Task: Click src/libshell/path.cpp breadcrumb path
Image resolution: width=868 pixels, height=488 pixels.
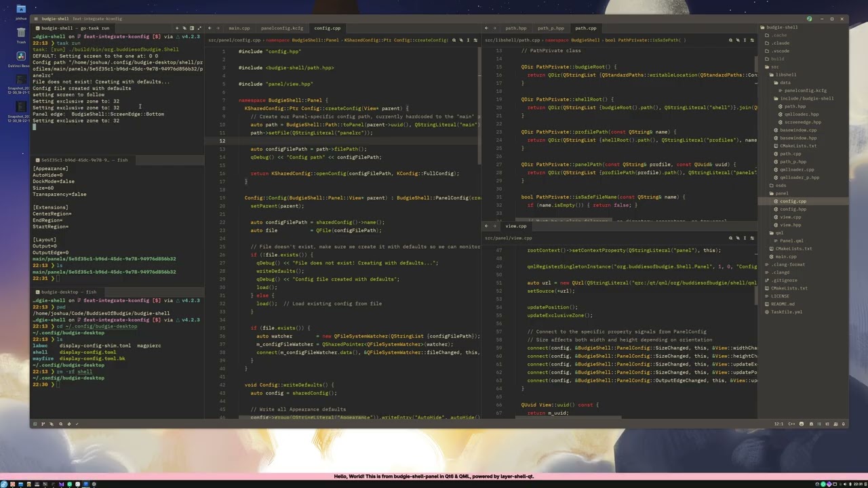Action: 512,40
